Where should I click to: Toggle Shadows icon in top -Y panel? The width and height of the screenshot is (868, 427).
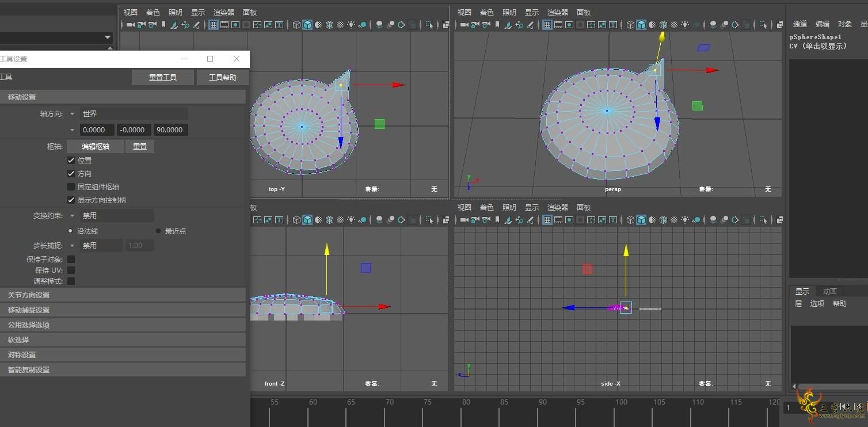pyautogui.click(x=362, y=25)
